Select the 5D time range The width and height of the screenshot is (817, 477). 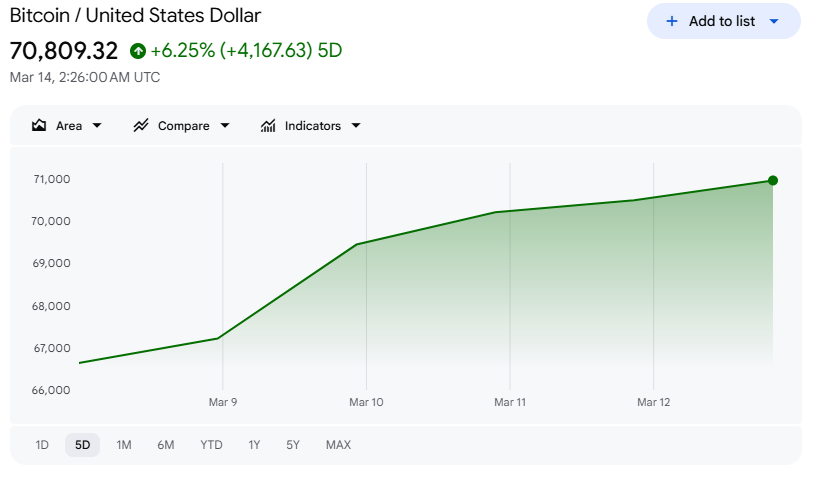[x=82, y=445]
